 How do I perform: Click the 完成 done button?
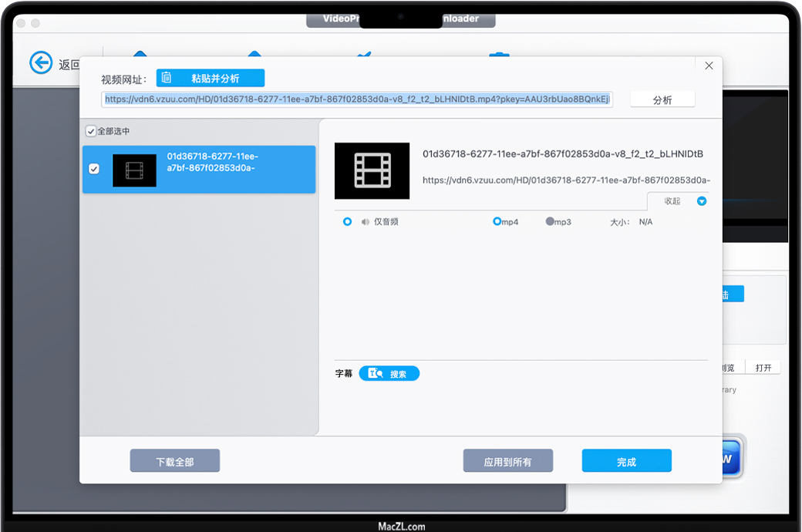click(x=626, y=461)
